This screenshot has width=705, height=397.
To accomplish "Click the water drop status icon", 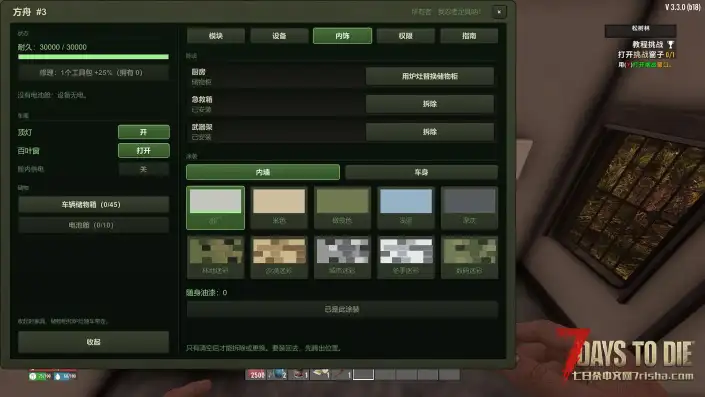I will tap(58, 376).
